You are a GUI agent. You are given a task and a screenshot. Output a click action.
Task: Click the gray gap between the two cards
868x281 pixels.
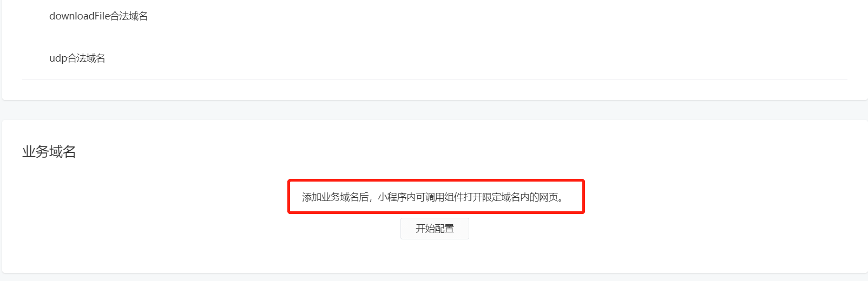[x=435, y=110]
